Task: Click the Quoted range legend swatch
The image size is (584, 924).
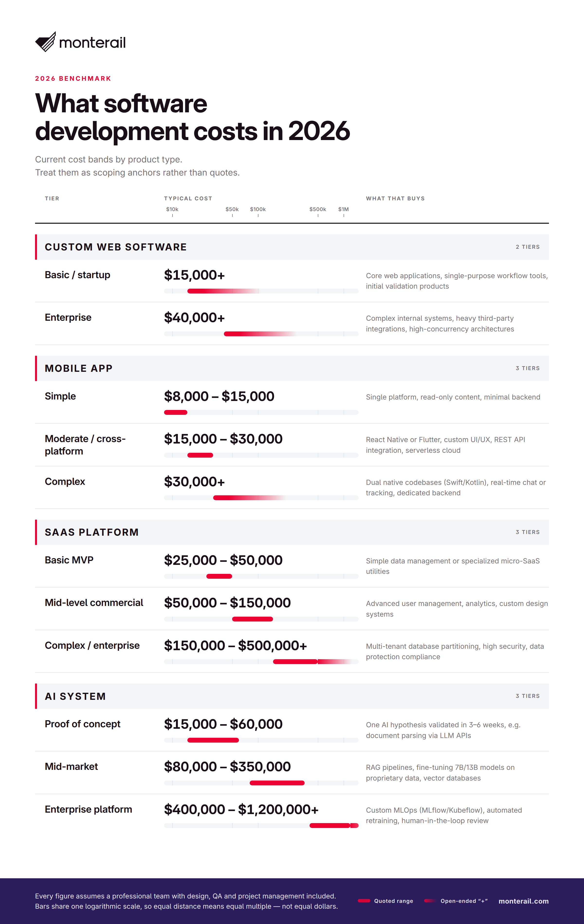Action: tap(364, 901)
